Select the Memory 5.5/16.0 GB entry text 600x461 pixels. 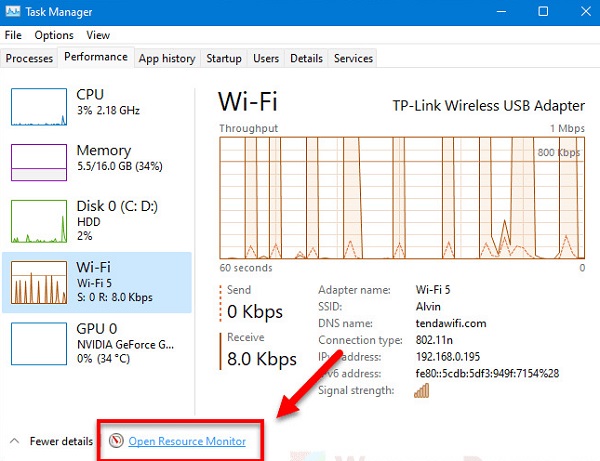click(x=119, y=158)
